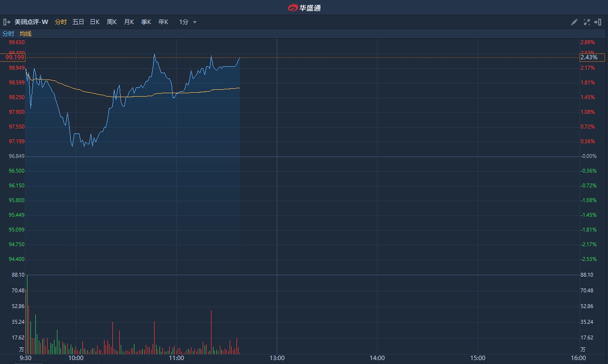Click the 11:00 time axis marker
The width and height of the screenshot is (608, 364).
(176, 358)
